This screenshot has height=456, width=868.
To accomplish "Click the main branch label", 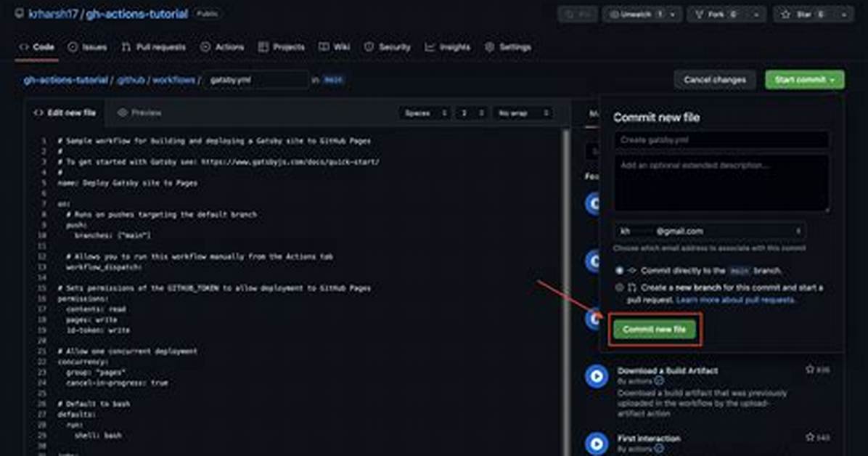I will [332, 80].
